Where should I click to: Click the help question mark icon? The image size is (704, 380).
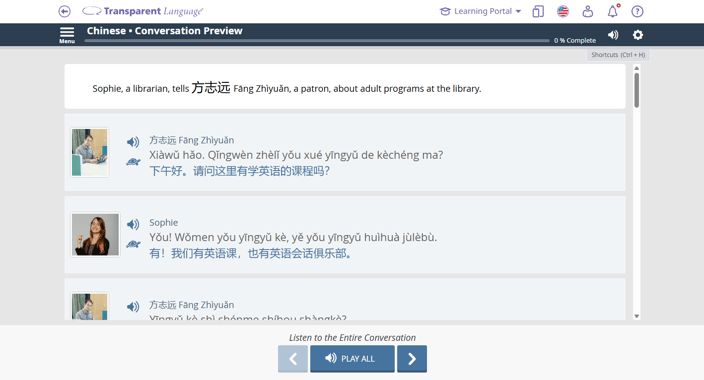(x=637, y=11)
